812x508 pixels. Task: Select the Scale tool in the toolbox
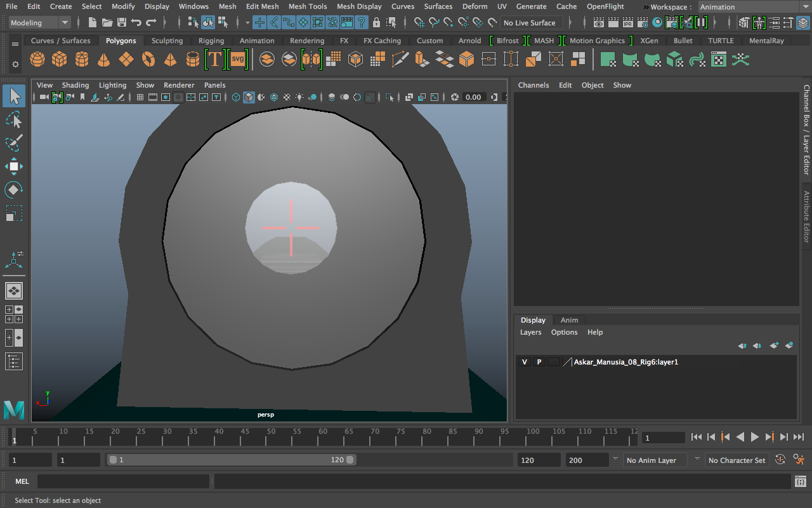point(14,213)
